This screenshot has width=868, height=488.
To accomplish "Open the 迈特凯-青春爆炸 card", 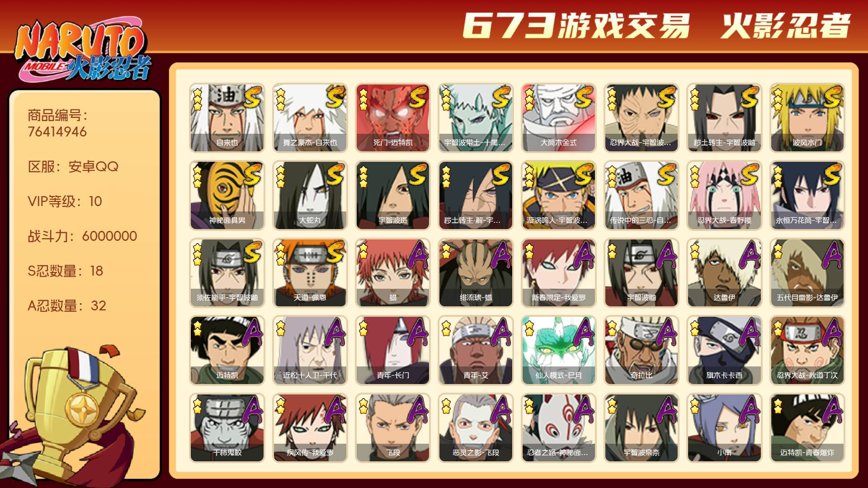I will click(x=807, y=428).
